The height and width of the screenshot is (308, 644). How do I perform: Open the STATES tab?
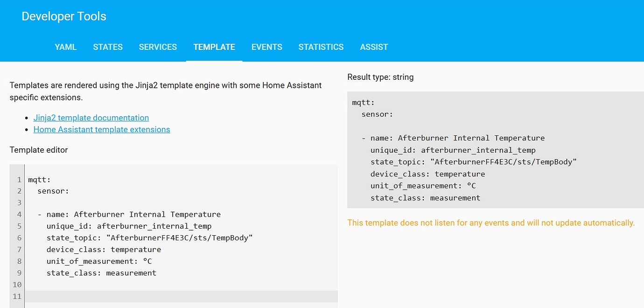point(108,47)
